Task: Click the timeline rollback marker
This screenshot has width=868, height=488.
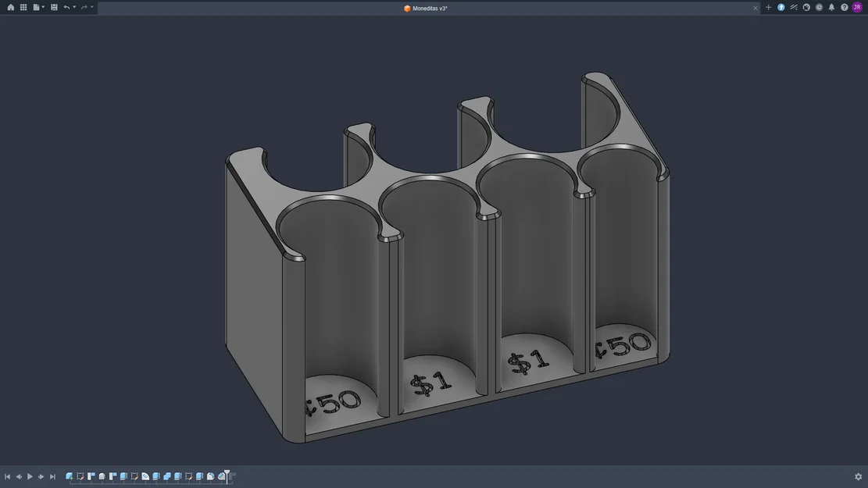Action: point(227,476)
